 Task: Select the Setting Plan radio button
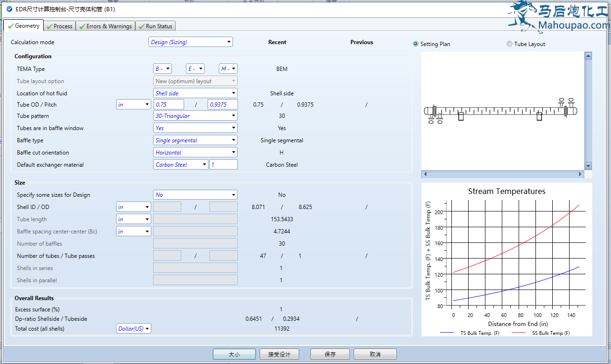click(416, 44)
